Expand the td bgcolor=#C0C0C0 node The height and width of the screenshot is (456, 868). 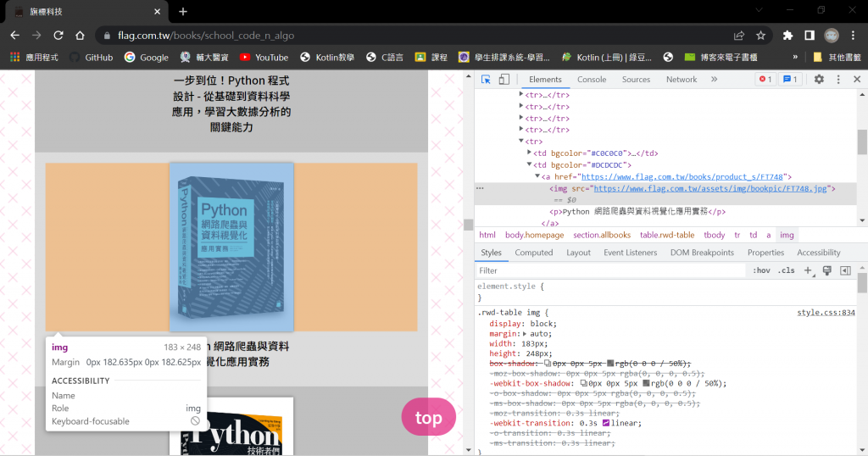click(529, 153)
